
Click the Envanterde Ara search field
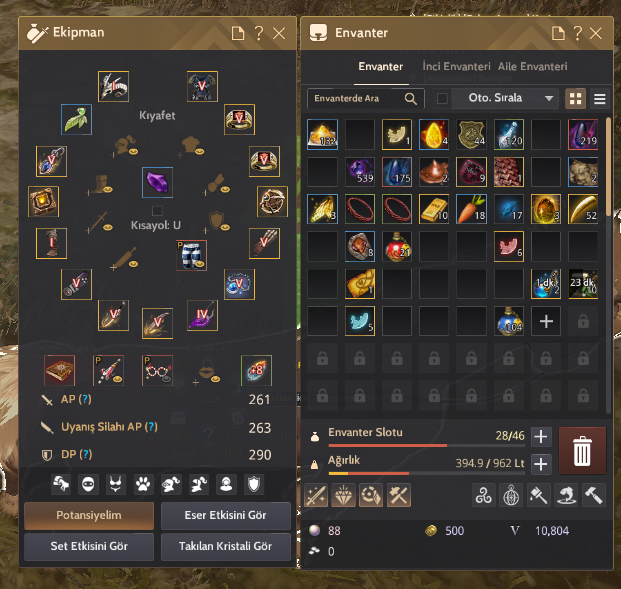pyautogui.click(x=365, y=98)
